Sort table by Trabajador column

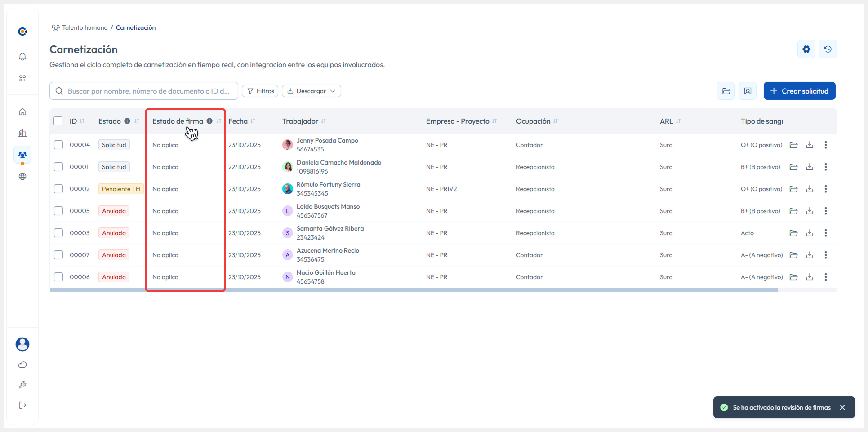[x=324, y=121]
